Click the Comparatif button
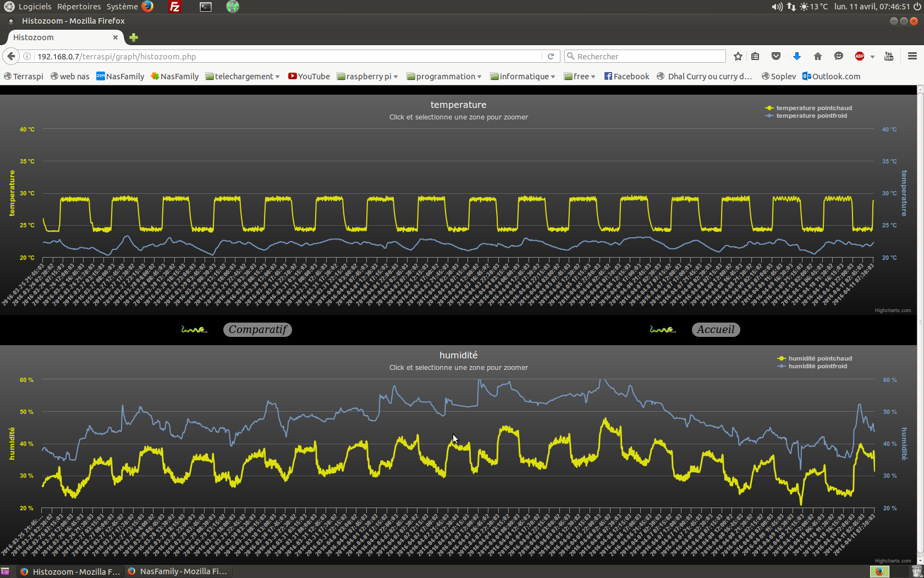Image resolution: width=924 pixels, height=578 pixels. pyautogui.click(x=257, y=330)
